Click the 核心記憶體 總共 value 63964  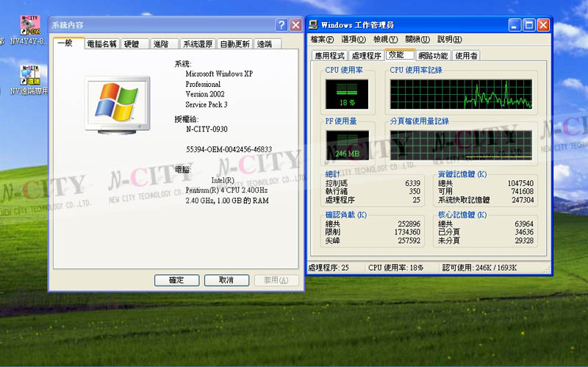524,224
